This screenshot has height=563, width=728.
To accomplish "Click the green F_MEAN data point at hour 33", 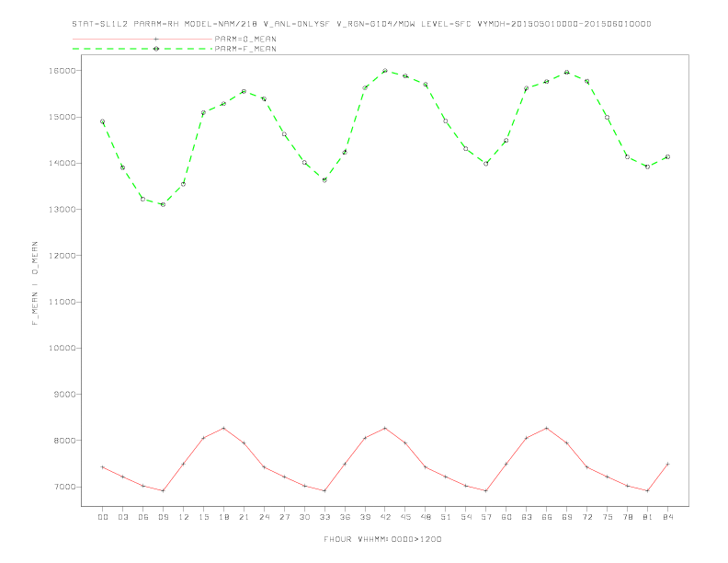I will 324,180.
